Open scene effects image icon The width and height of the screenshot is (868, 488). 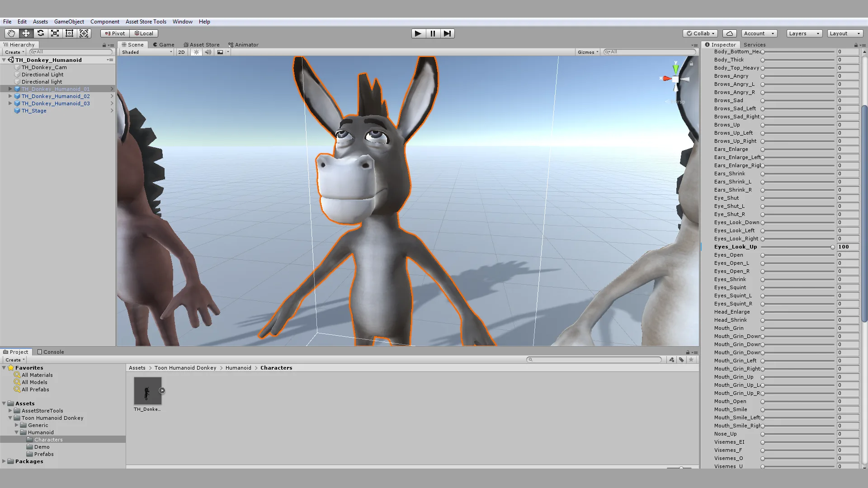220,52
